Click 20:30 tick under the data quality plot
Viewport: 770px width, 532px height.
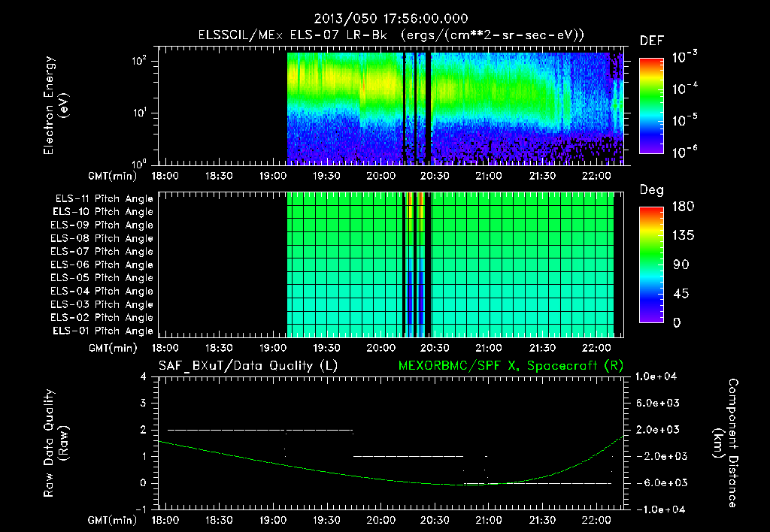pos(435,520)
